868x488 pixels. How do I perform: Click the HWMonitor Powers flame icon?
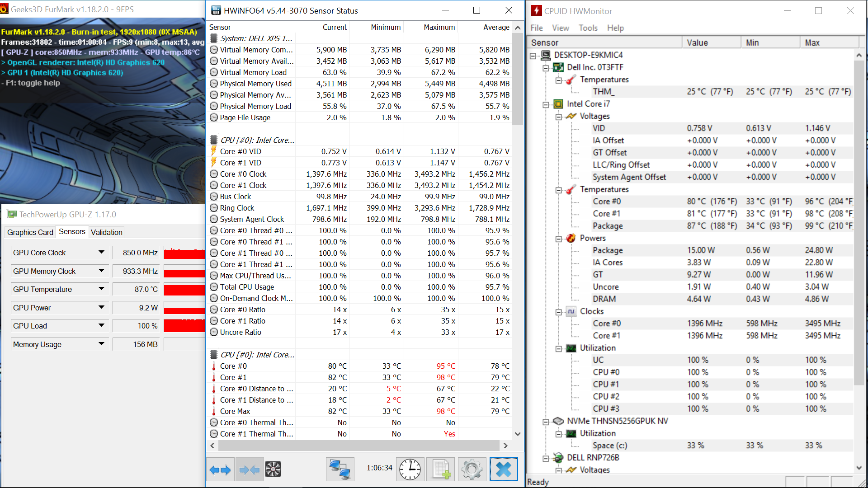click(571, 238)
